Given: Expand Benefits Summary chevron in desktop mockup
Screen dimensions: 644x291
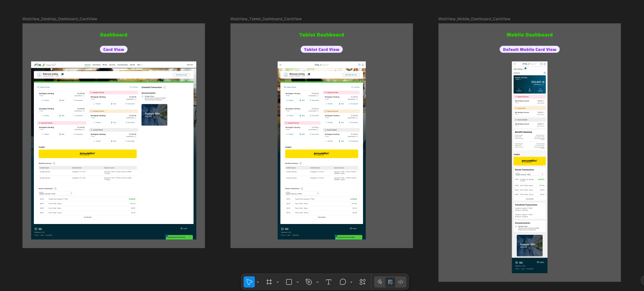Looking at the screenshot, I should (54, 163).
